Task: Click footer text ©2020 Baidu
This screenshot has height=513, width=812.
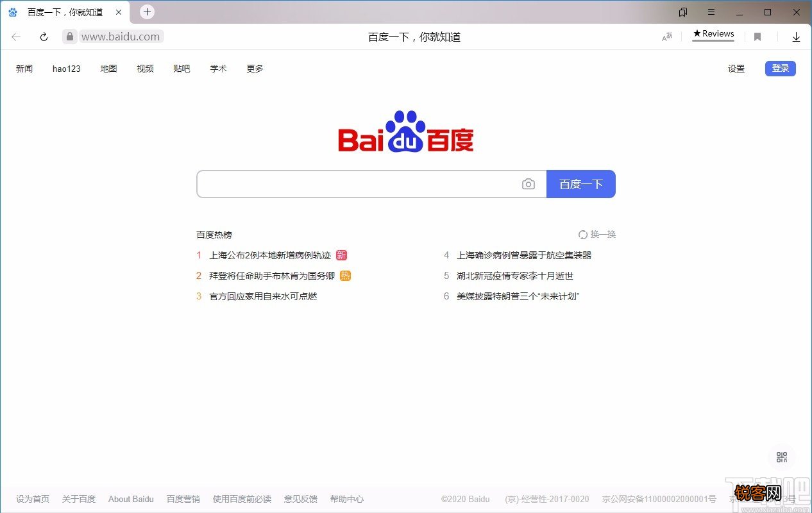Action: (466, 499)
